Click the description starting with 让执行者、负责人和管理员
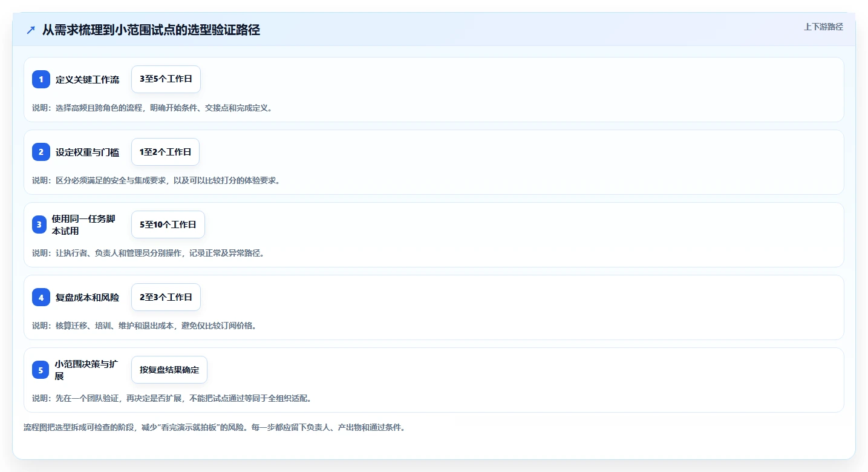 tap(148, 253)
